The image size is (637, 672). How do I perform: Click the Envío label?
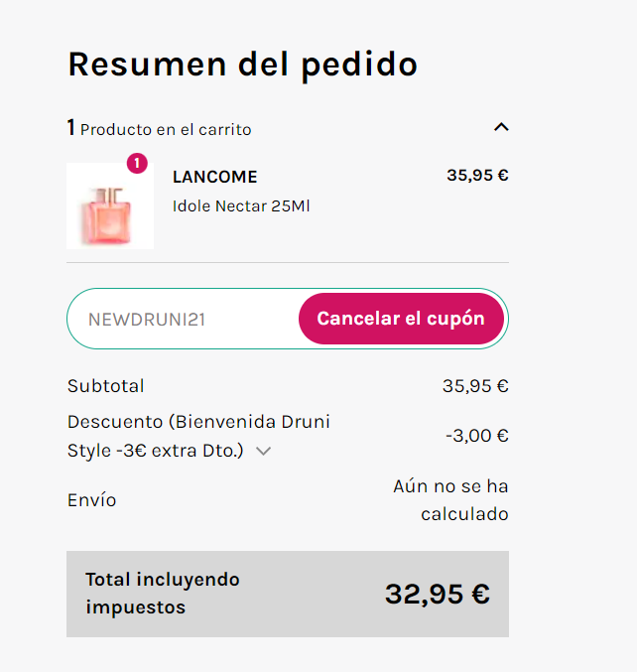click(91, 500)
